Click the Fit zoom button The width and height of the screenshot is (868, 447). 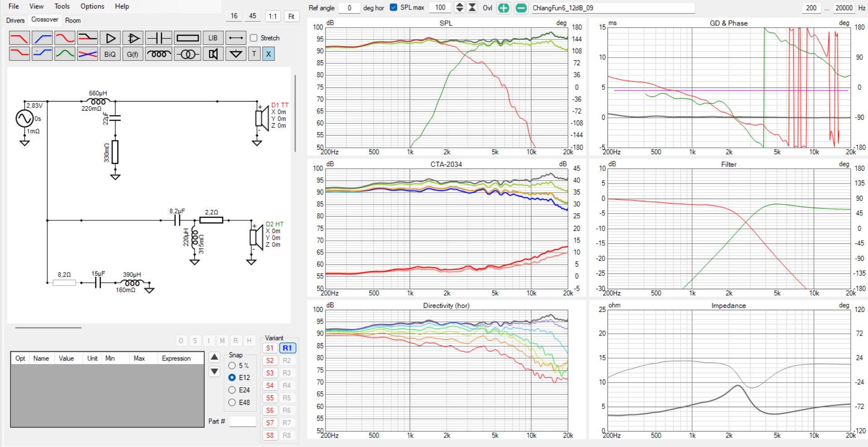[x=291, y=16]
